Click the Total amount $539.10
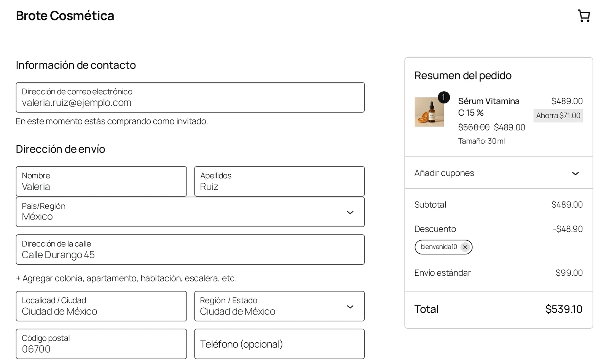The image size is (609, 364). 564,309
